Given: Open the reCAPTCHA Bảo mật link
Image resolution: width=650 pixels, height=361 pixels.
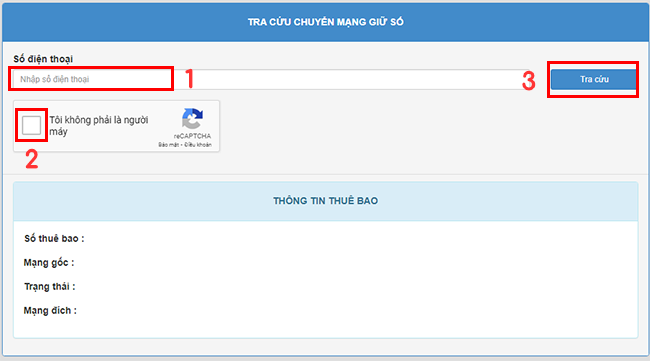Looking at the screenshot, I should coord(168,145).
